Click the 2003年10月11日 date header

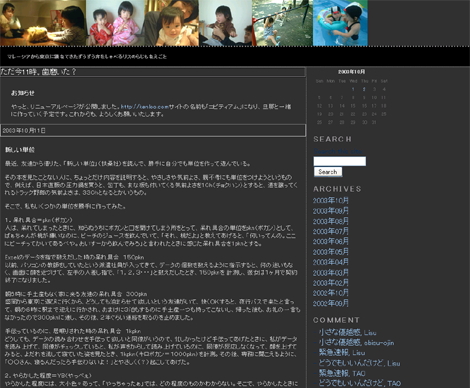(x=24, y=131)
